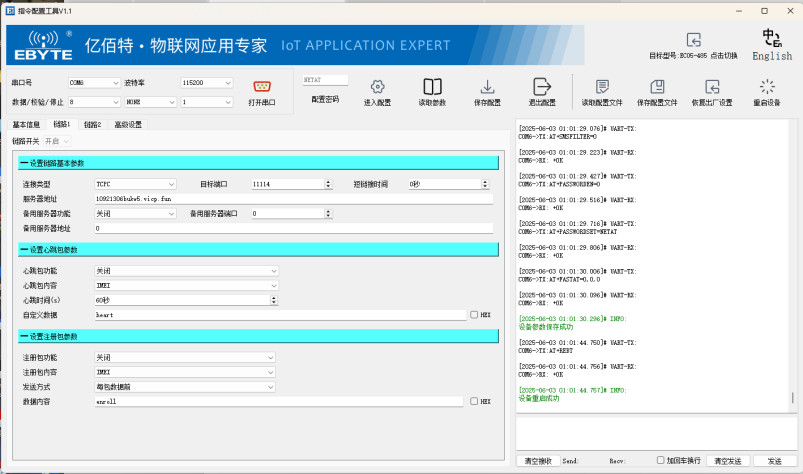Open the parity dropdown showing NONE
Screen dimensions: 803x474
tap(151, 102)
